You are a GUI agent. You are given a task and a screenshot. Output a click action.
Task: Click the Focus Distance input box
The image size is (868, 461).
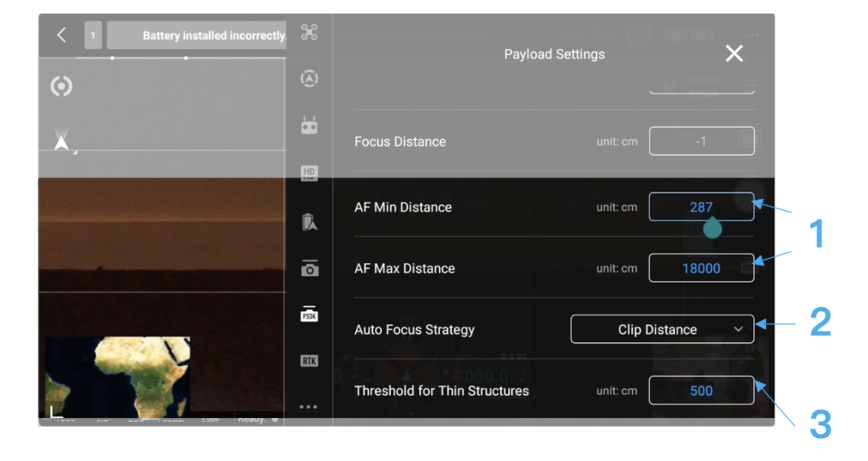coord(700,142)
